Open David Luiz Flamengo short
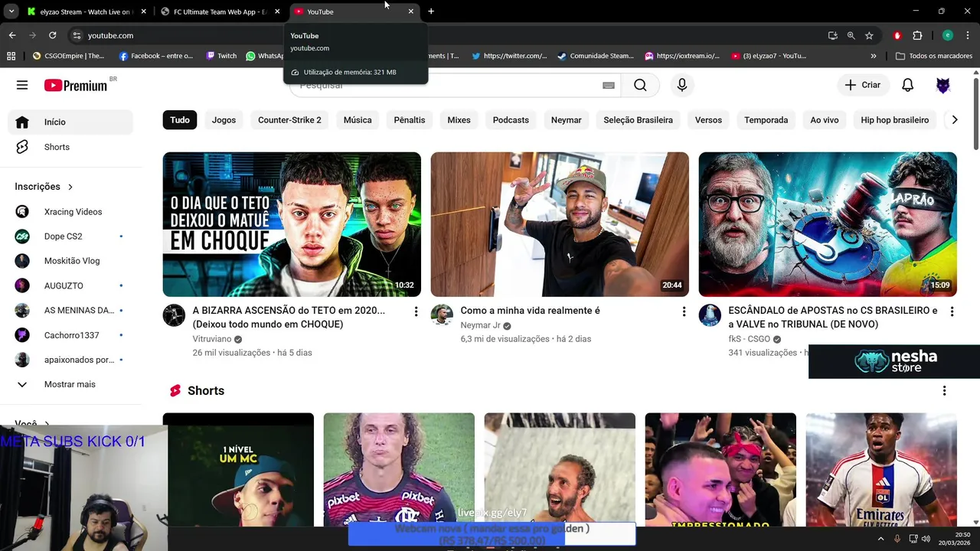Screen dimensions: 980x551 click(399, 470)
